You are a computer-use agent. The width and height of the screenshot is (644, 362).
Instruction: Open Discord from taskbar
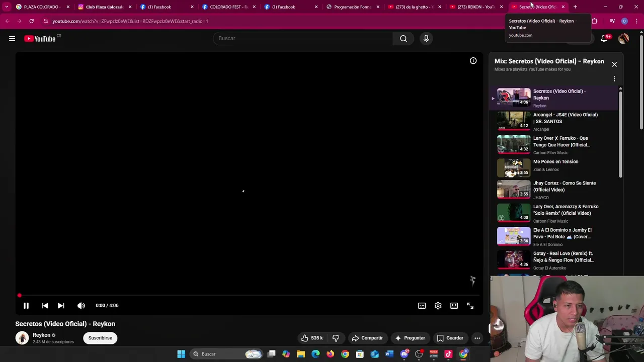click(404, 354)
